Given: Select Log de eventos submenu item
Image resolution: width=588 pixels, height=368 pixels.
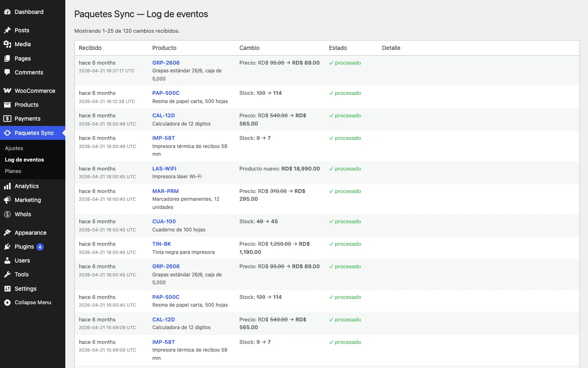Looking at the screenshot, I should (24, 160).
